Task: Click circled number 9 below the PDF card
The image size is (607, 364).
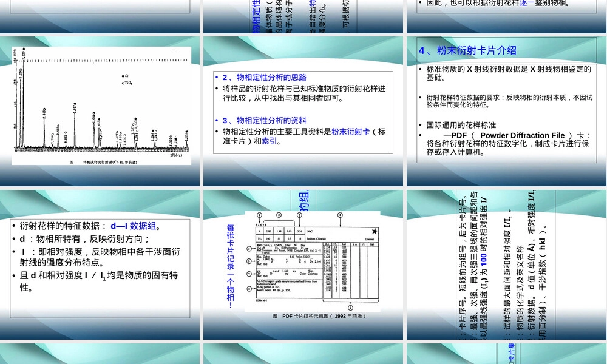Action: click(350, 308)
